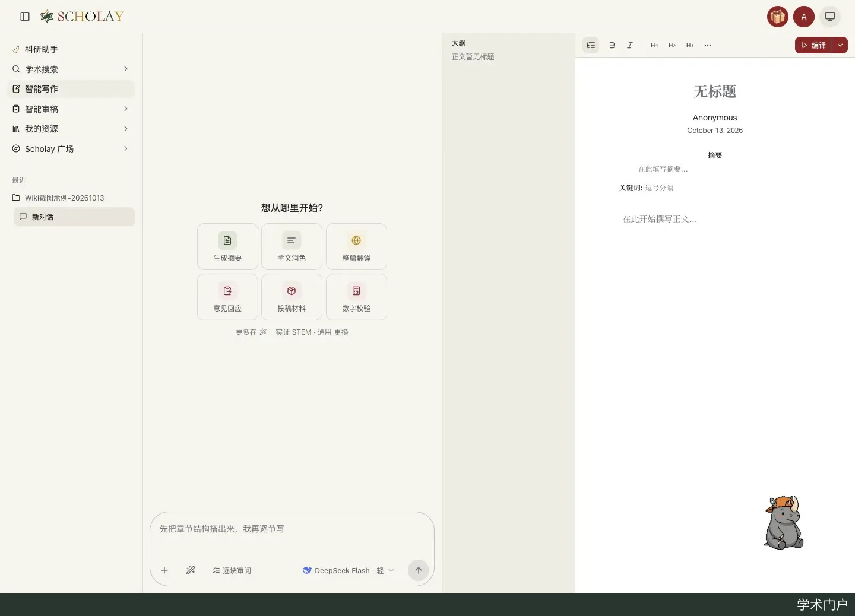
Task: Toggle 逐块审阅 review mode
Action: coord(232,570)
